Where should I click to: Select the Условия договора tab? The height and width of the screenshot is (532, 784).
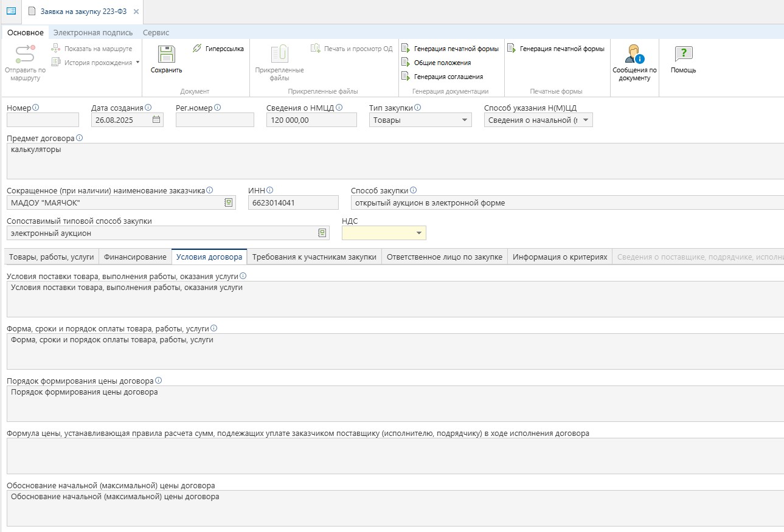click(x=209, y=257)
